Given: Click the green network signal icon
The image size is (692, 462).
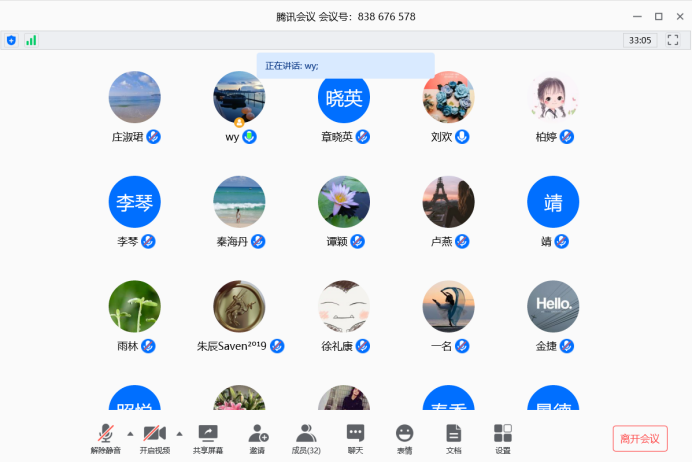Looking at the screenshot, I should [31, 40].
